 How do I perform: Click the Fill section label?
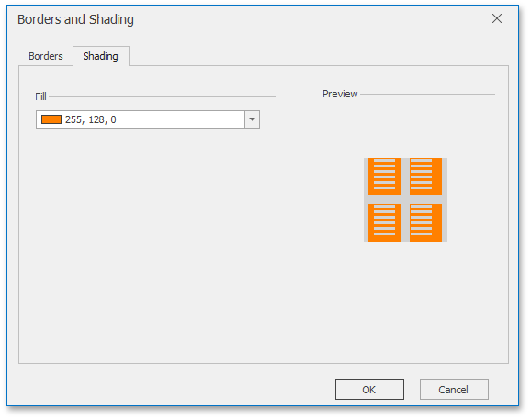pos(40,96)
